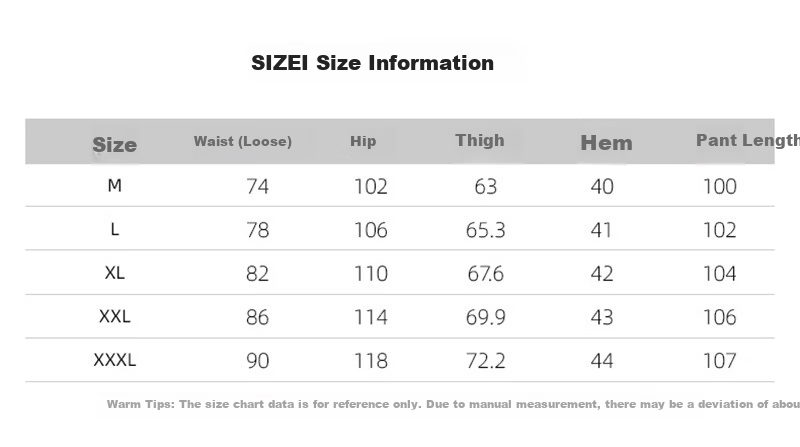Click the SIZEI Size Information title
The height and width of the screenshot is (447, 800).
tap(372, 63)
